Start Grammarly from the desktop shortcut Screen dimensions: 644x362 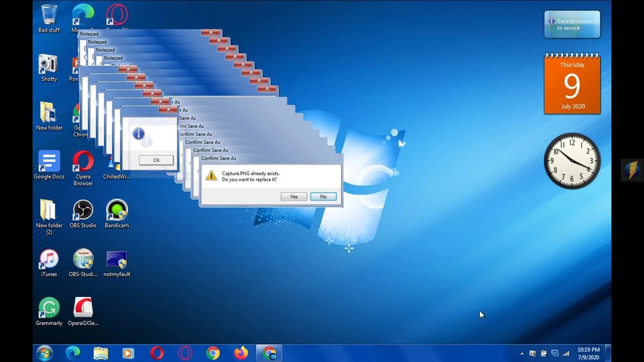point(49,307)
